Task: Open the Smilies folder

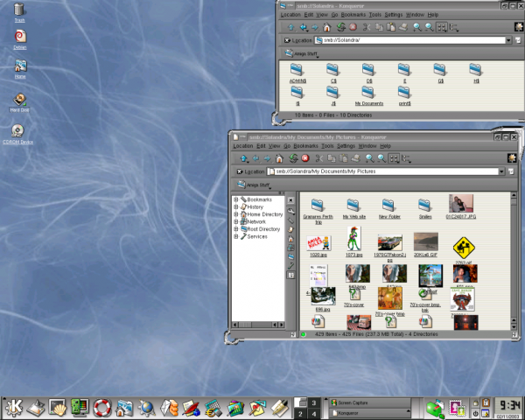Action: pyautogui.click(x=425, y=208)
